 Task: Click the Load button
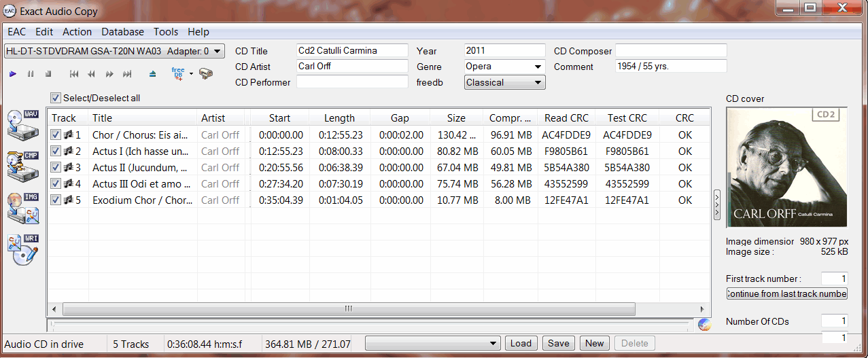pos(521,343)
